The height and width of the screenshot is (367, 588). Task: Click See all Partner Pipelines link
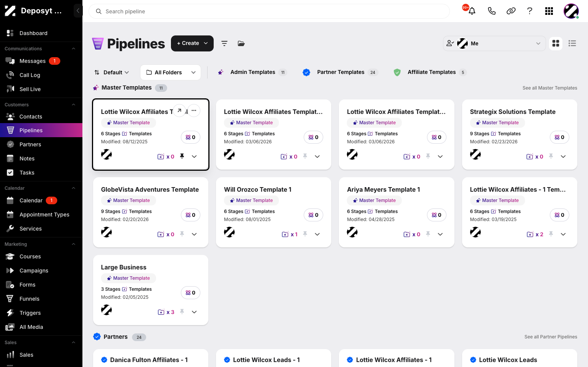pos(551,337)
